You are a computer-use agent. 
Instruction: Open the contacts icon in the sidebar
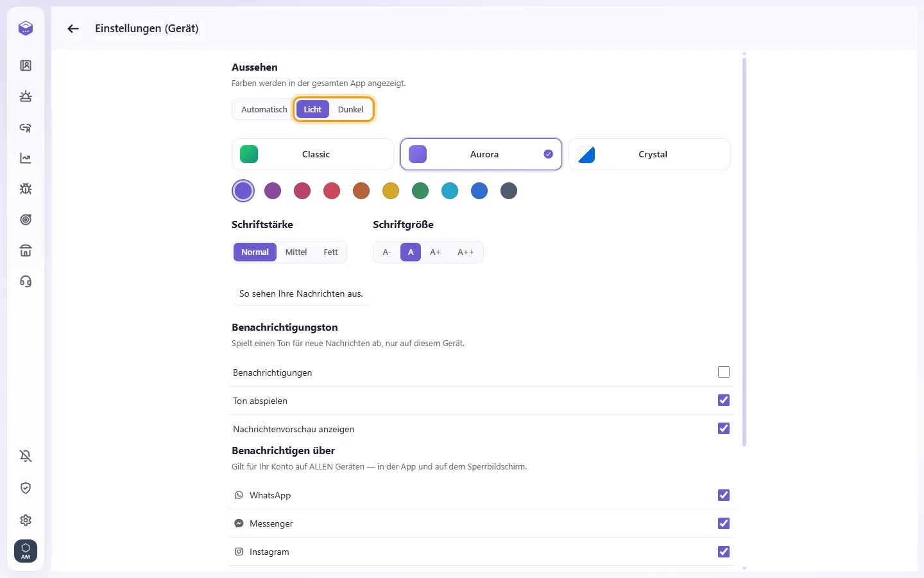click(26, 66)
